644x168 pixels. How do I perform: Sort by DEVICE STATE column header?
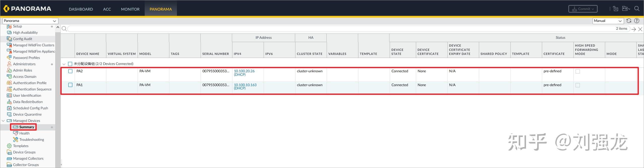[x=397, y=52]
